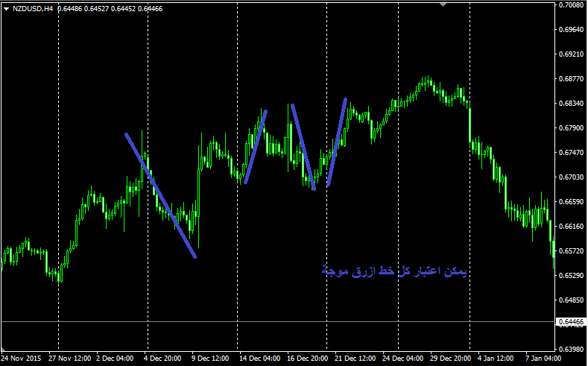Select the current price label 0.64466
This screenshot has width=588, height=366.
[x=571, y=322]
